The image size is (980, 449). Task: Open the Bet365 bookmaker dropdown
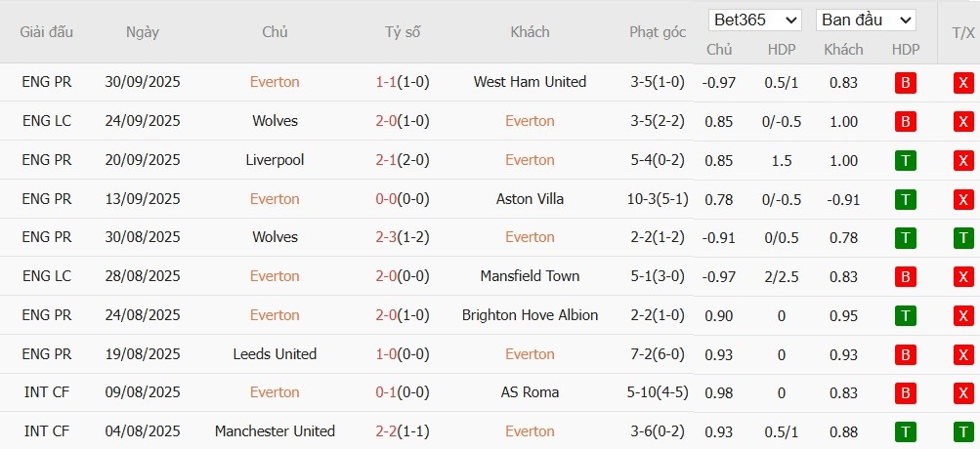755,20
